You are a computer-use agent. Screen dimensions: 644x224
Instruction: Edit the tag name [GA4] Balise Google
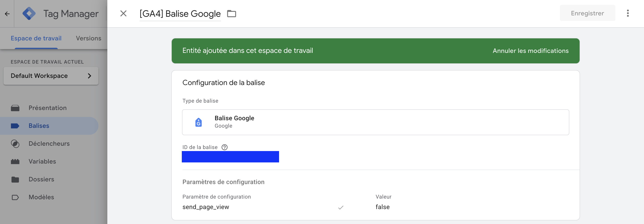(180, 14)
